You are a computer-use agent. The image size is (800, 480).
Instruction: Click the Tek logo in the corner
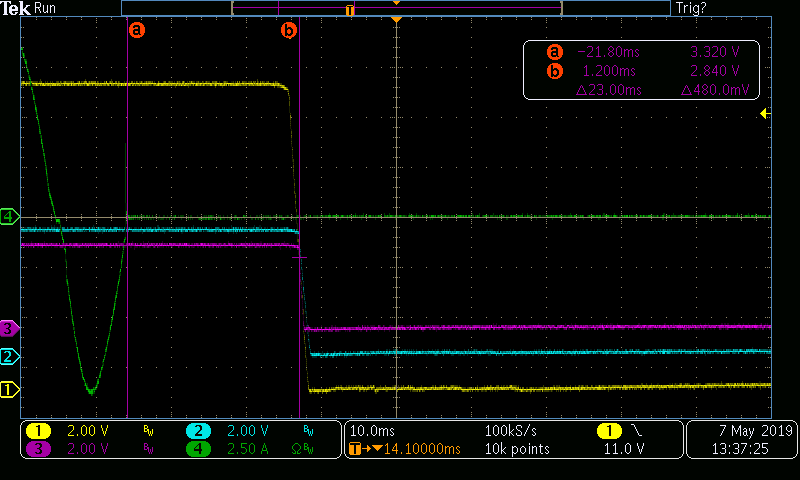15,8
